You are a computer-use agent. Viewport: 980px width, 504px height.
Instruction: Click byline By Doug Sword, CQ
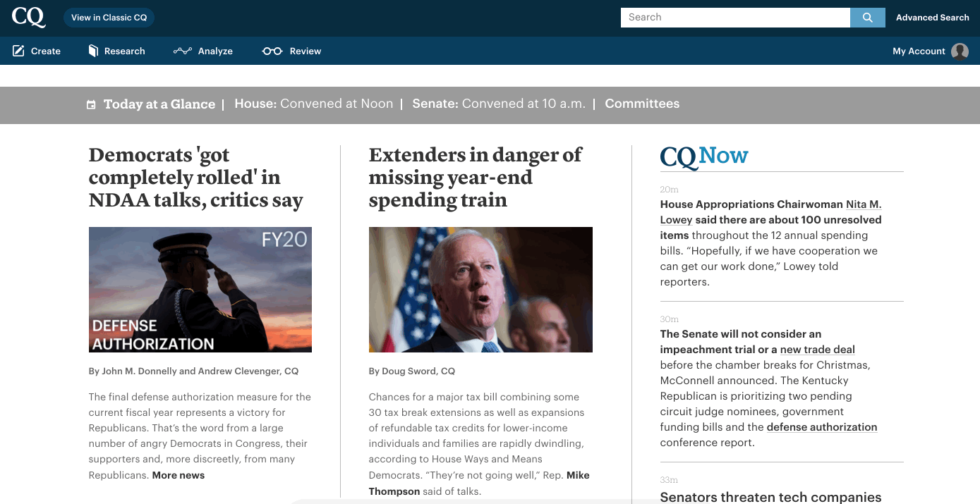click(x=412, y=371)
